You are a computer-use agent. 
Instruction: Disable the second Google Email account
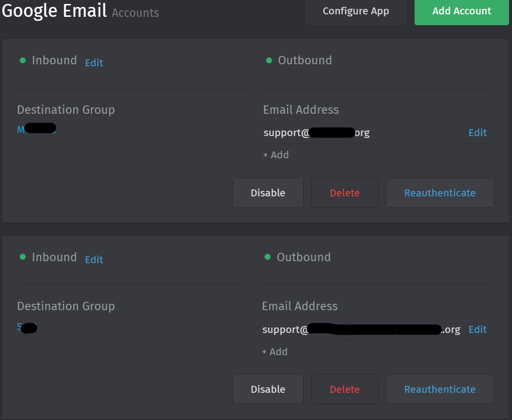coord(268,389)
